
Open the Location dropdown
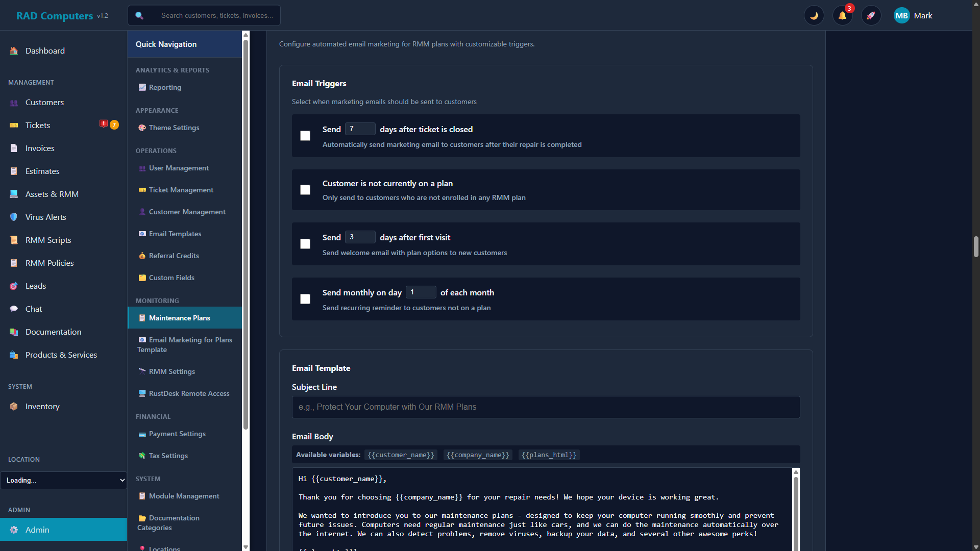(63, 480)
